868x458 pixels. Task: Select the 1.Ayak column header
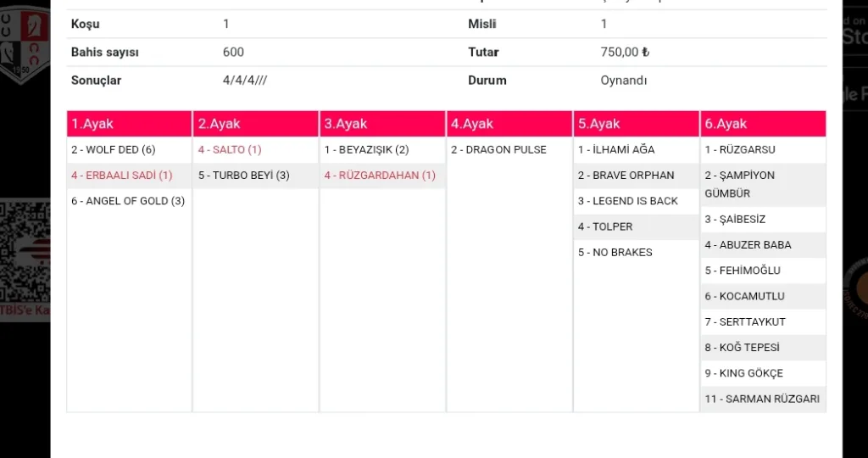pos(130,124)
